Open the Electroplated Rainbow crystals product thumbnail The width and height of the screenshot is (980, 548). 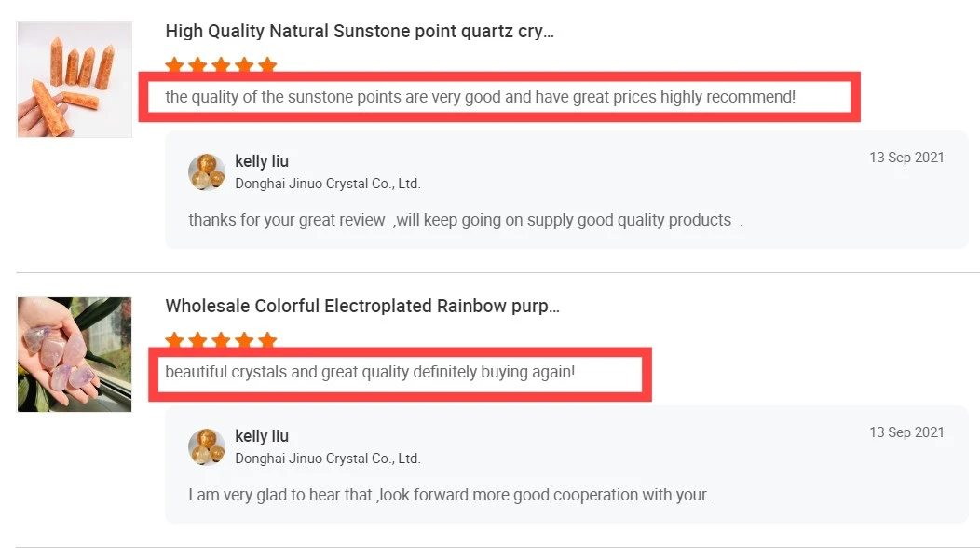[75, 354]
